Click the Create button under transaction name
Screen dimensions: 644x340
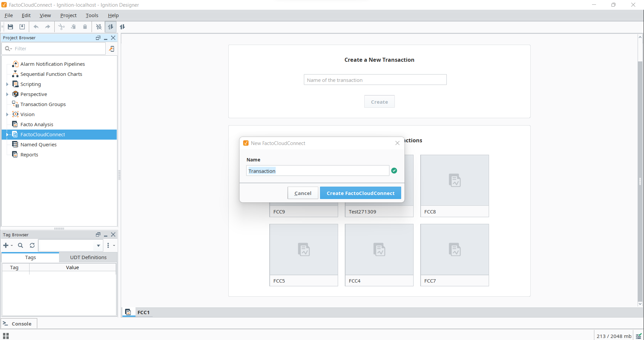[x=379, y=102]
